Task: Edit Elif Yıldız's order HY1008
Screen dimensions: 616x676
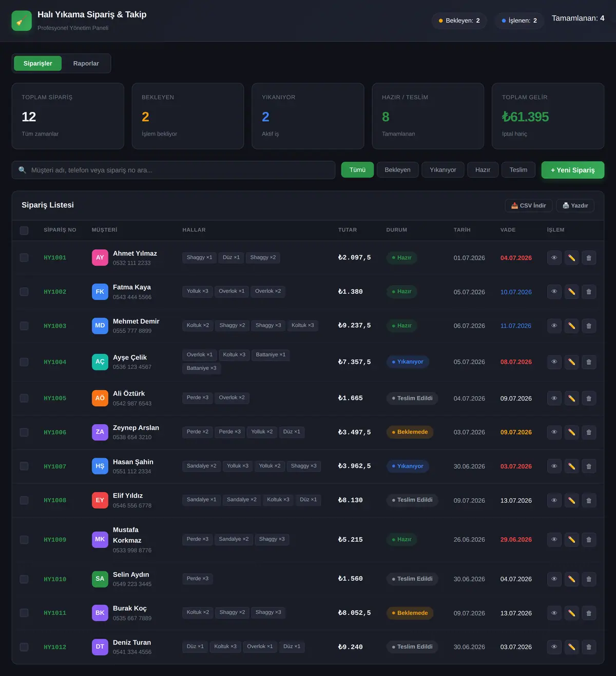Action: tap(571, 500)
